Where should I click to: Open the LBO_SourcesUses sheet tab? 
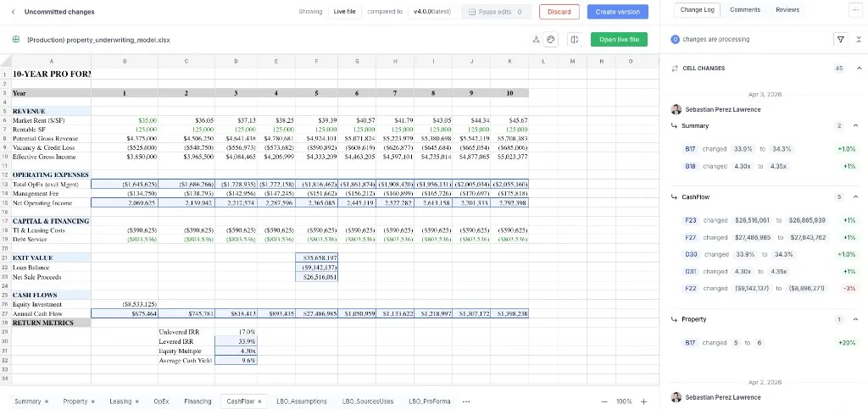pyautogui.click(x=368, y=401)
